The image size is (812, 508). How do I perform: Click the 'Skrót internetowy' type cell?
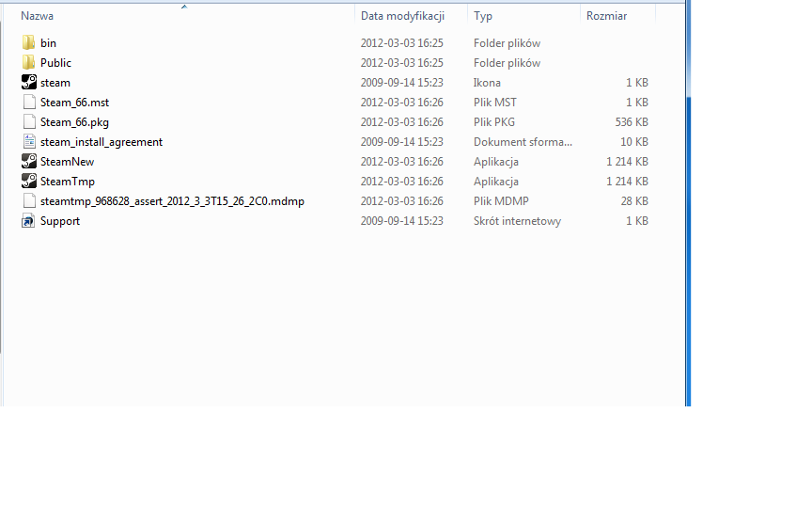[517, 221]
